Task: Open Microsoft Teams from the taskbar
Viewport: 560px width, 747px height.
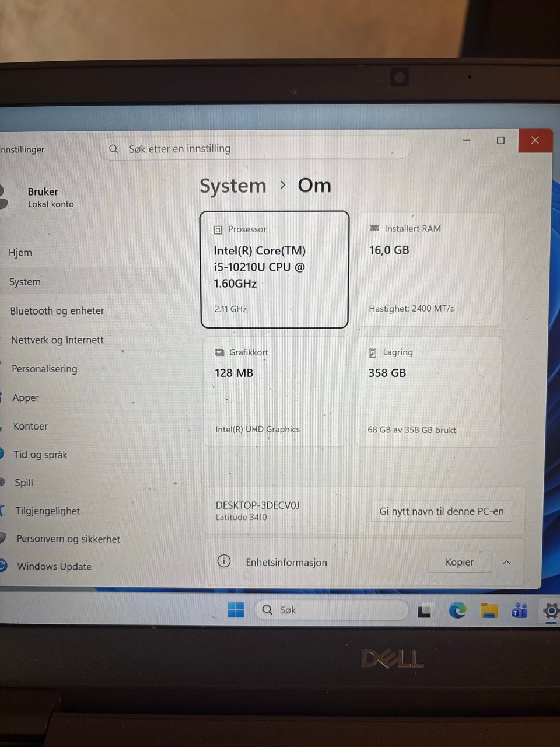Action: pyautogui.click(x=519, y=610)
